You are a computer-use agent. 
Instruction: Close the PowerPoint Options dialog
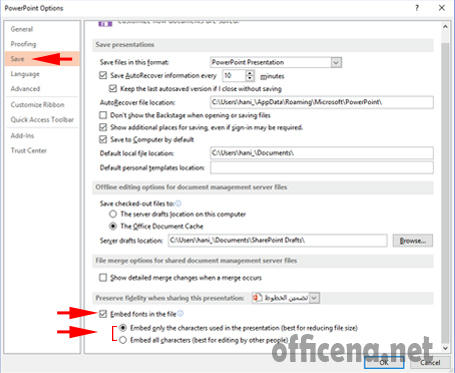[442, 8]
